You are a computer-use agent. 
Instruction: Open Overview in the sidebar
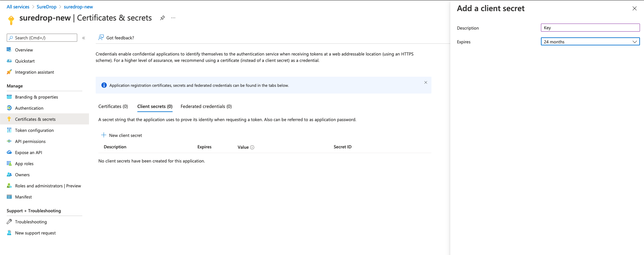[x=24, y=50]
